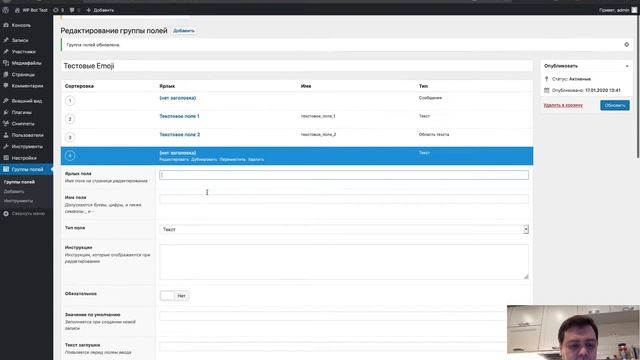The height and width of the screenshot is (360, 640).
Task: Click the Ярлык column header
Action: [167, 86]
